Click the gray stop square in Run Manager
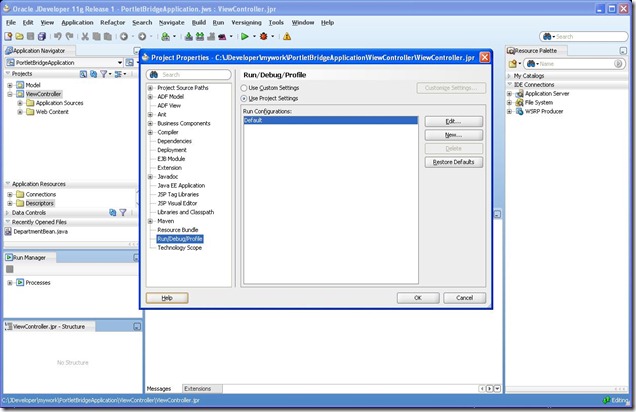Screen dimensions: 636x412 tap(10, 269)
